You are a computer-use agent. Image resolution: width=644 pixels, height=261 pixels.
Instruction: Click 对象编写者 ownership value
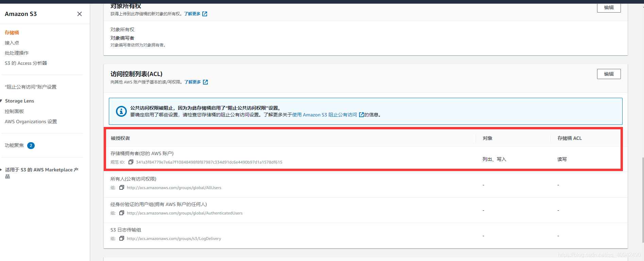122,38
